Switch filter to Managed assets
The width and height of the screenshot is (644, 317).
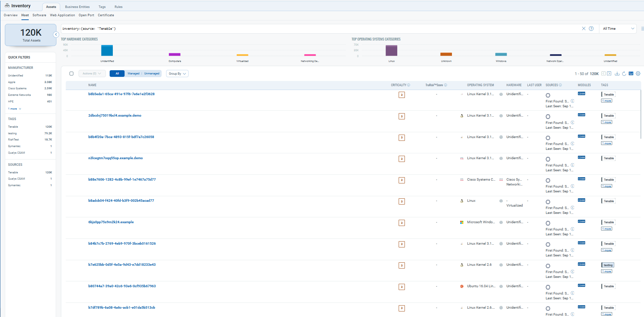[x=133, y=74]
